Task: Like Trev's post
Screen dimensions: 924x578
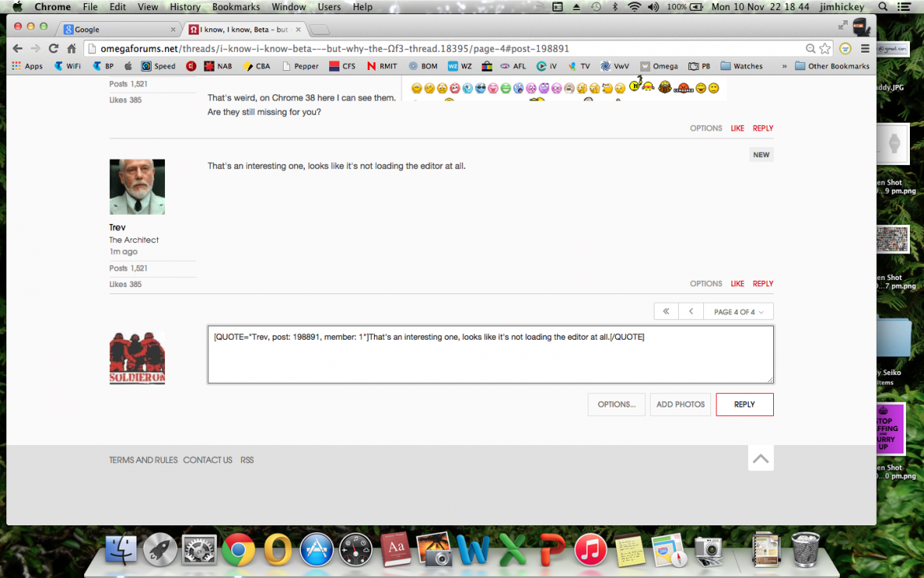Action: (737, 283)
